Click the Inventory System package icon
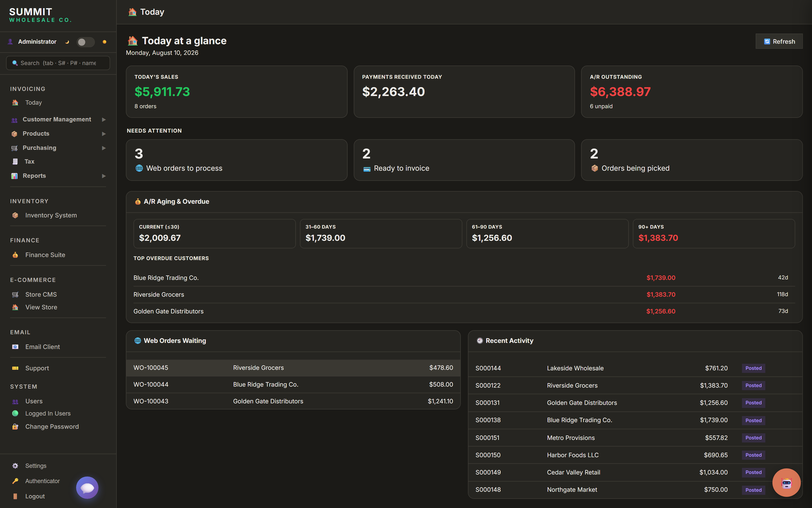The height and width of the screenshot is (508, 812). click(x=15, y=215)
